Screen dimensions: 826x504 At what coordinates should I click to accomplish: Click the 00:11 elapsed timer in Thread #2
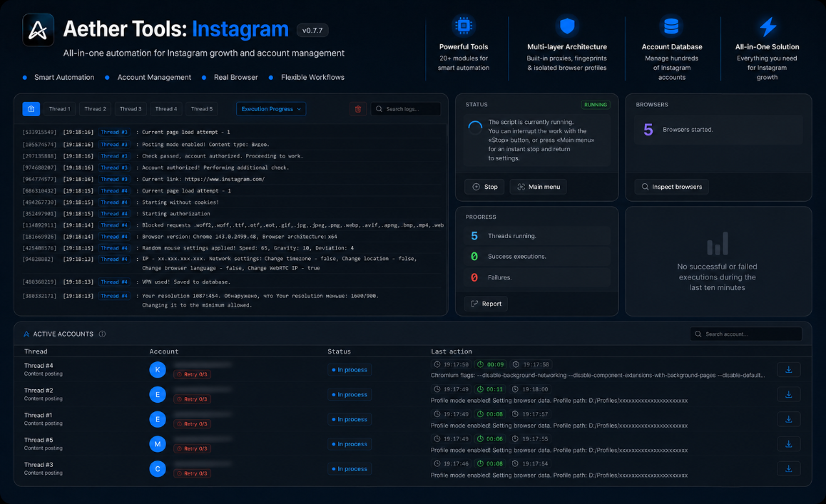pyautogui.click(x=491, y=389)
